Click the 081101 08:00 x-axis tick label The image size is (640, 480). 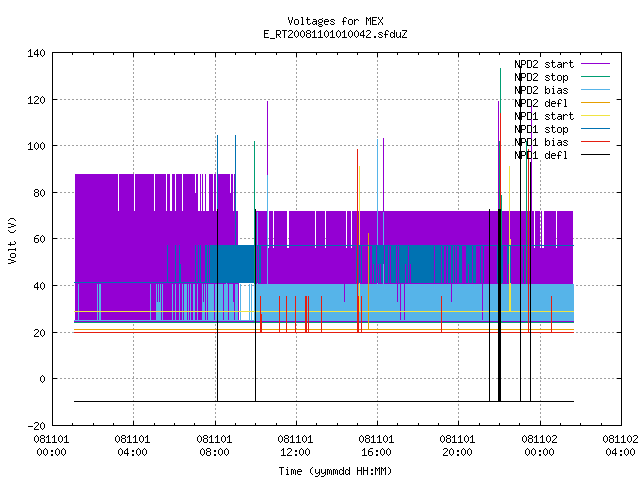coord(214,446)
